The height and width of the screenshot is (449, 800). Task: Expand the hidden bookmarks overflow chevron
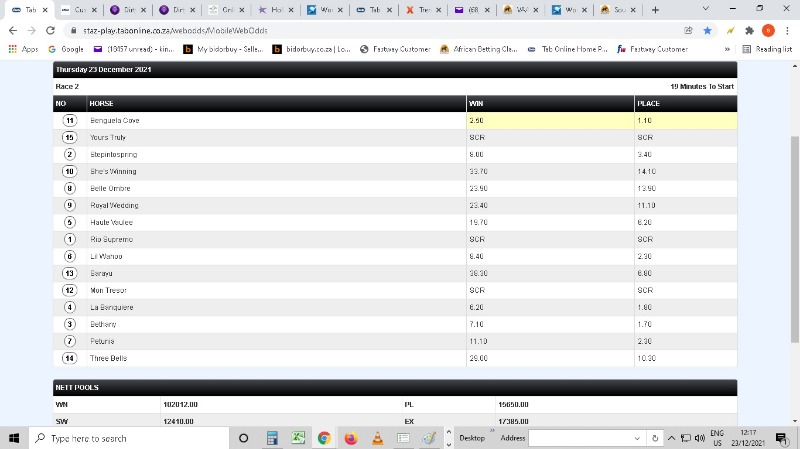(x=727, y=49)
